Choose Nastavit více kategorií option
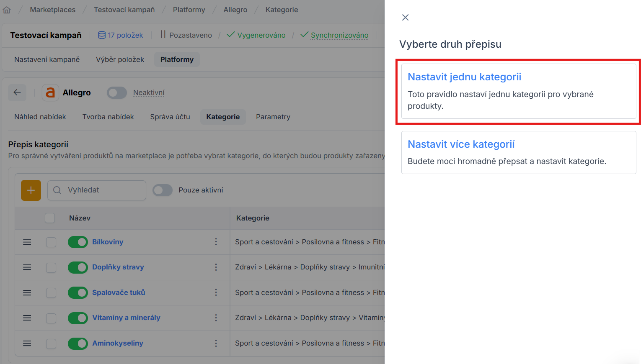The image size is (641, 364). point(518,152)
